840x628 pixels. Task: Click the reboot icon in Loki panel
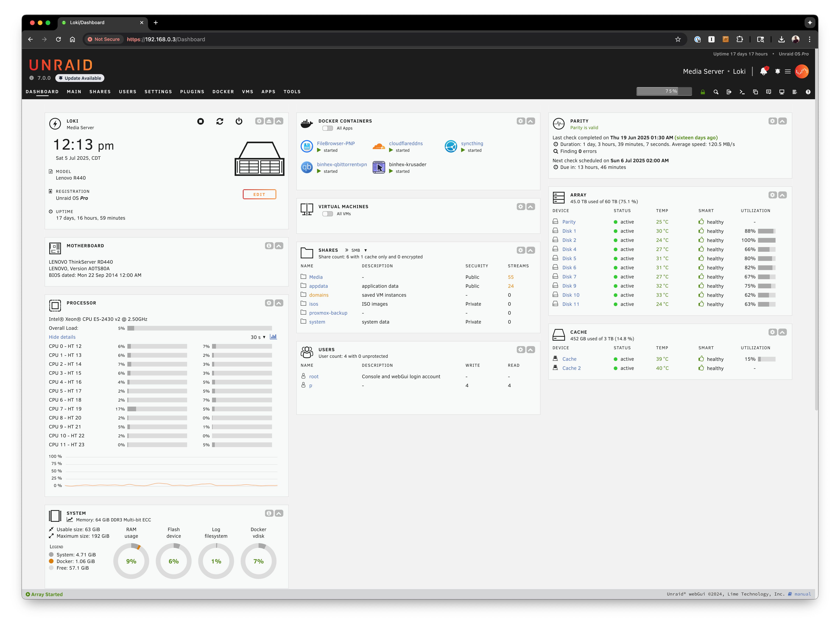pos(219,121)
